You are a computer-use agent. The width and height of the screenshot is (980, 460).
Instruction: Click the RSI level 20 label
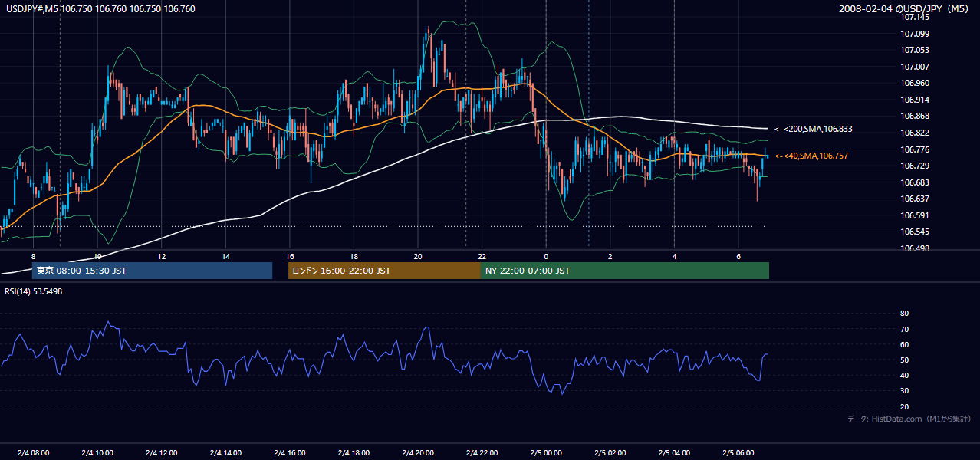point(904,406)
